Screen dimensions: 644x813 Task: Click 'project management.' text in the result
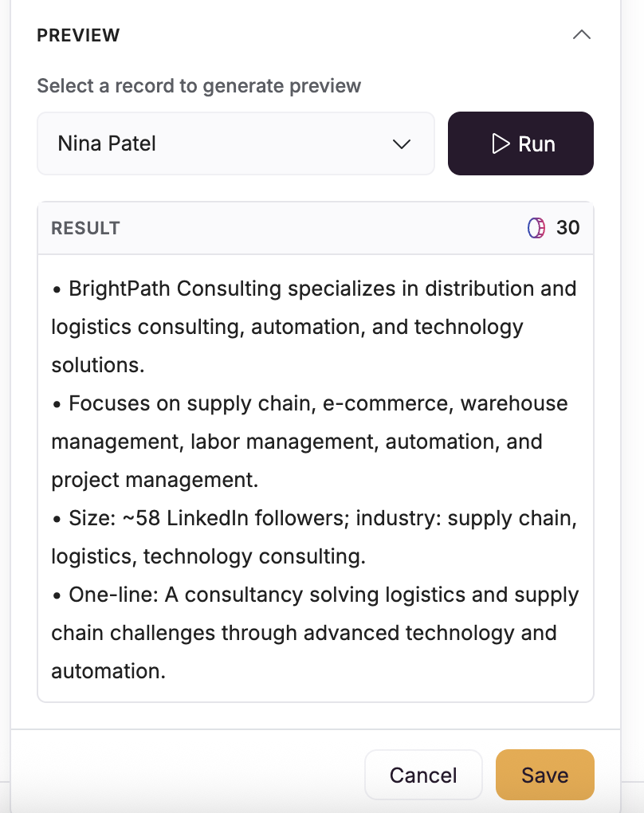[153, 480]
